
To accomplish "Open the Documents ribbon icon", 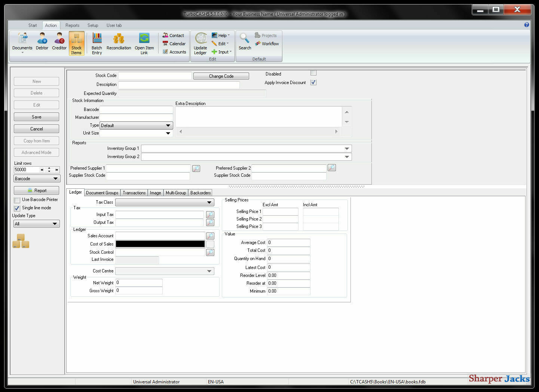I will (22, 43).
